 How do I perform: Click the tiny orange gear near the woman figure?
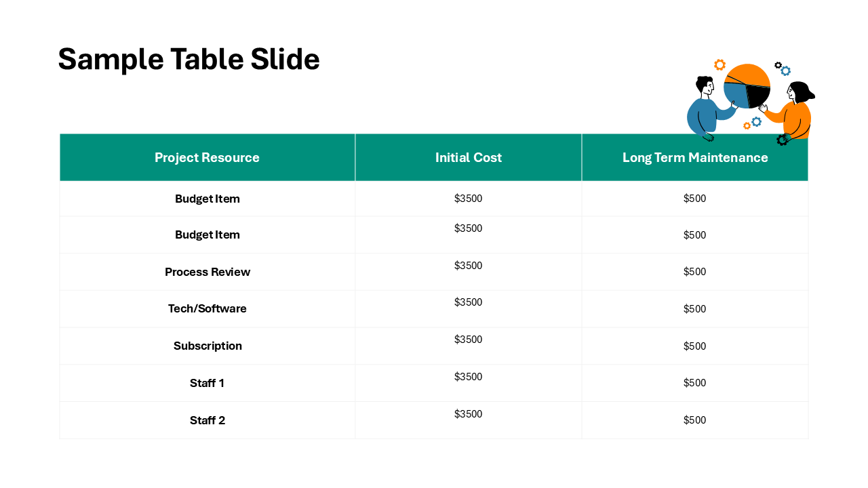pyautogui.click(x=747, y=126)
